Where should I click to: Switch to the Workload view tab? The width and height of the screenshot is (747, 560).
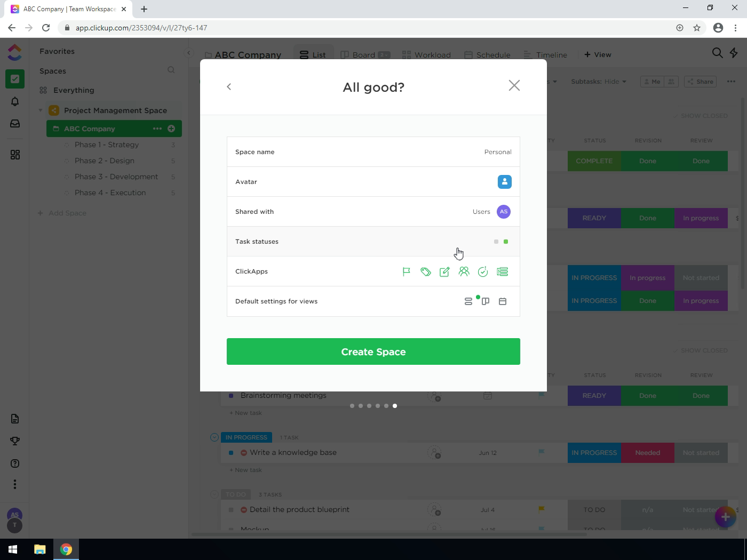click(x=426, y=54)
